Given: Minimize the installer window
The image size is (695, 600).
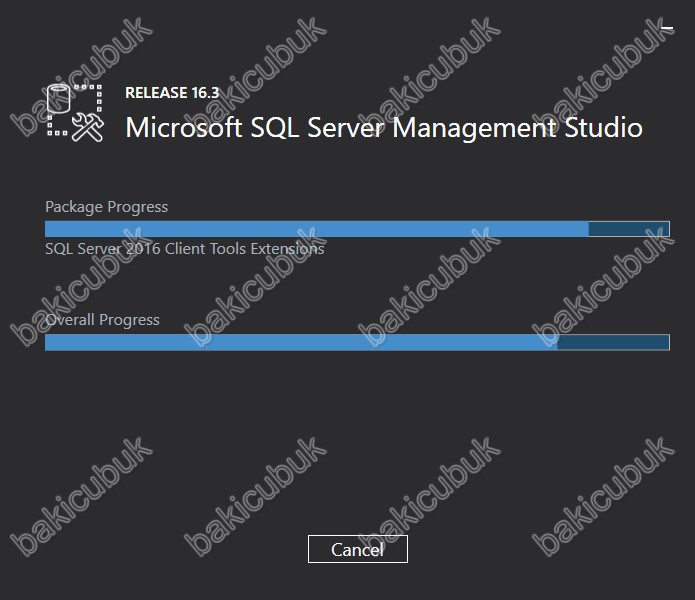Looking at the screenshot, I should click(x=667, y=28).
